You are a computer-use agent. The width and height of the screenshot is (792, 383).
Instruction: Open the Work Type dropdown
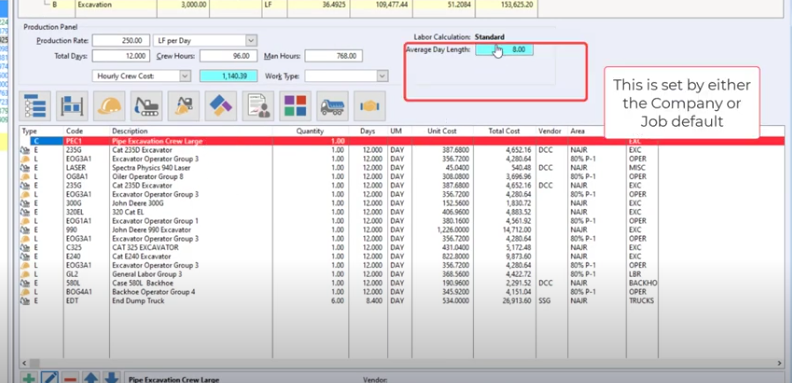pyautogui.click(x=382, y=76)
